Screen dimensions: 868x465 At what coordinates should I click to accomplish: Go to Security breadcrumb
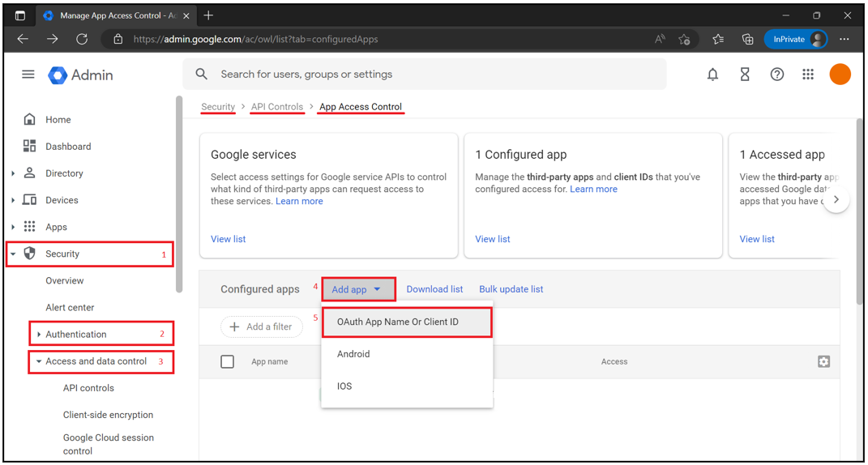[x=218, y=107]
